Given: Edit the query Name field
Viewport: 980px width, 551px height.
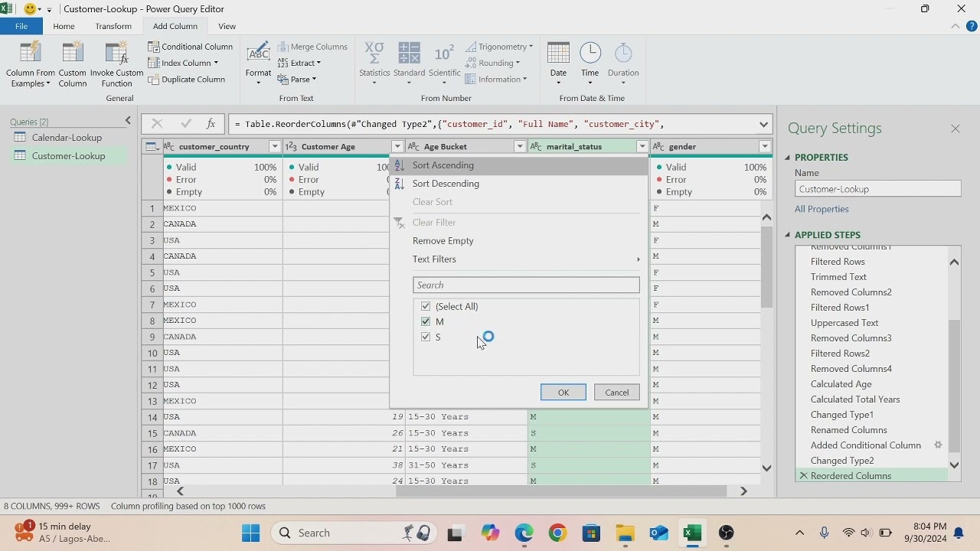Looking at the screenshot, I should tap(877, 189).
